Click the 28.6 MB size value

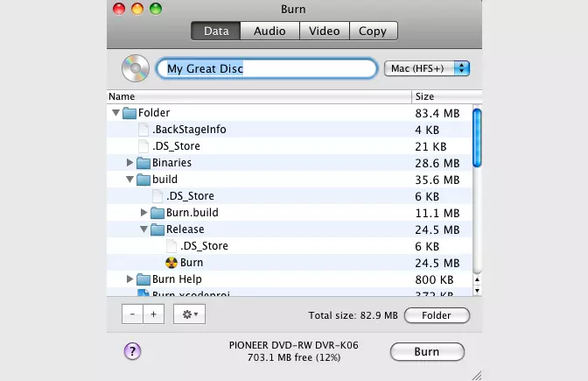(437, 163)
